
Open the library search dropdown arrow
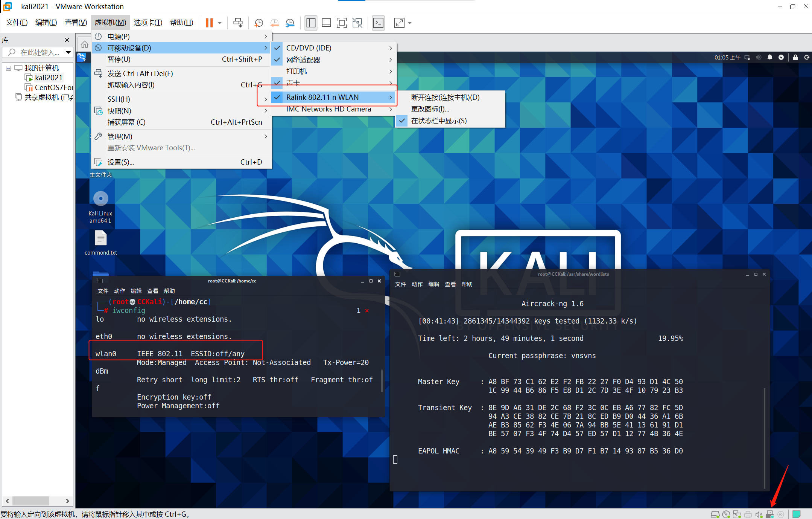(68, 52)
